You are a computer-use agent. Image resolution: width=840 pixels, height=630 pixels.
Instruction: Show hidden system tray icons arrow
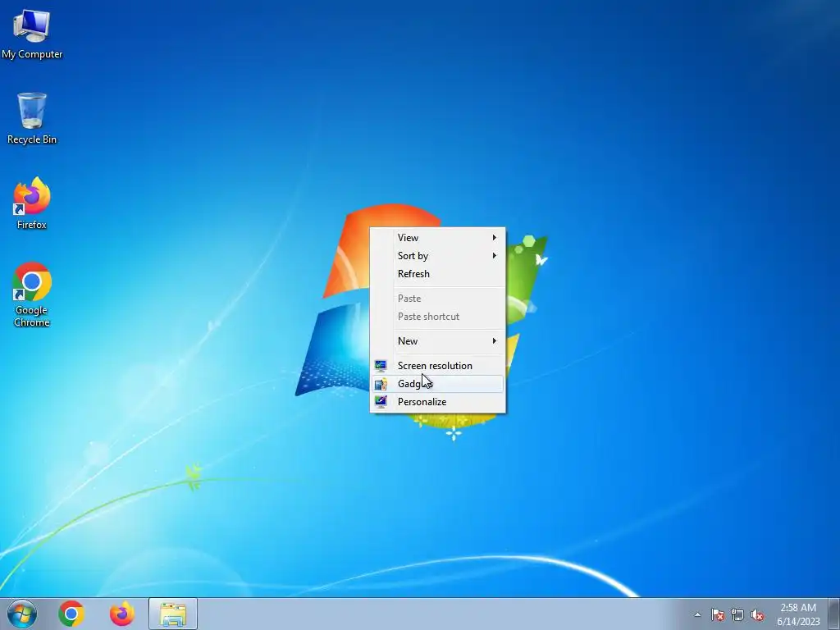(697, 614)
